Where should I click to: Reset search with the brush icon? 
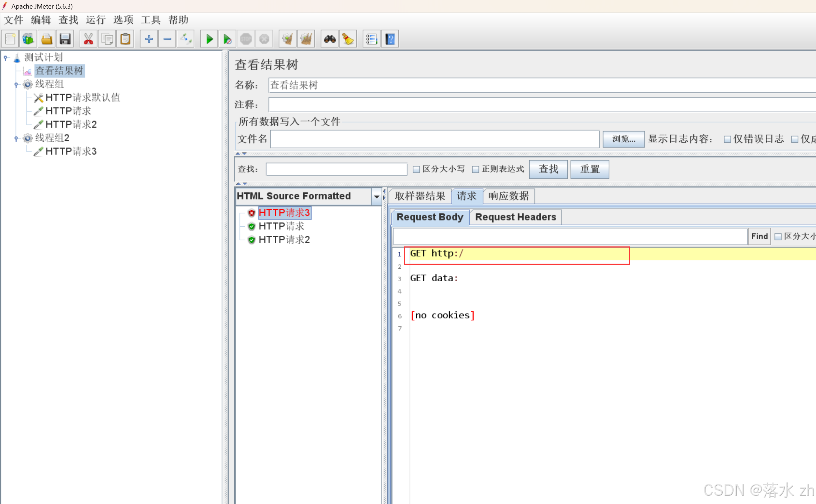[348, 39]
